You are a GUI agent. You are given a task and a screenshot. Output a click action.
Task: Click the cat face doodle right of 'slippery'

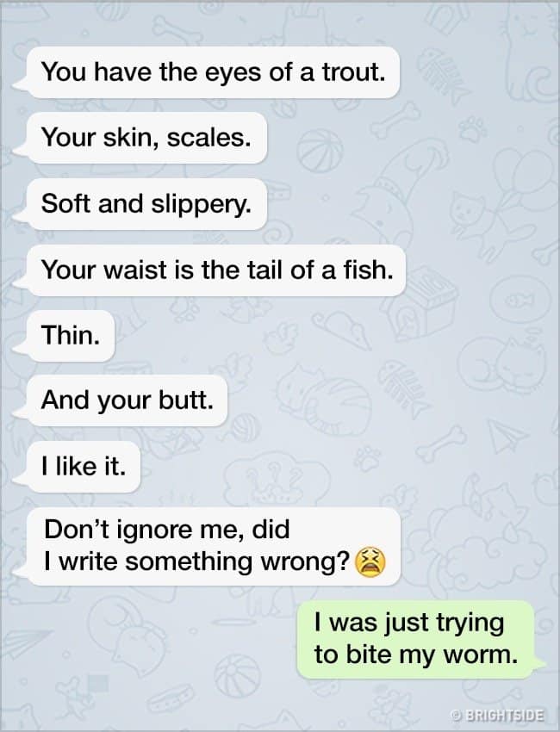(x=468, y=211)
